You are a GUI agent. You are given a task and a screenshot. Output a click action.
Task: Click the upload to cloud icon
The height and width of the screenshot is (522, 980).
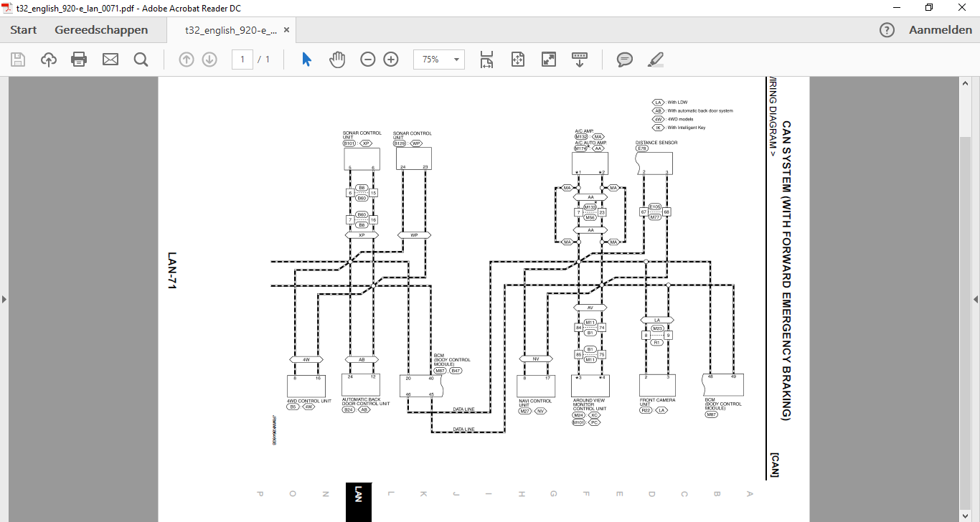[49, 60]
